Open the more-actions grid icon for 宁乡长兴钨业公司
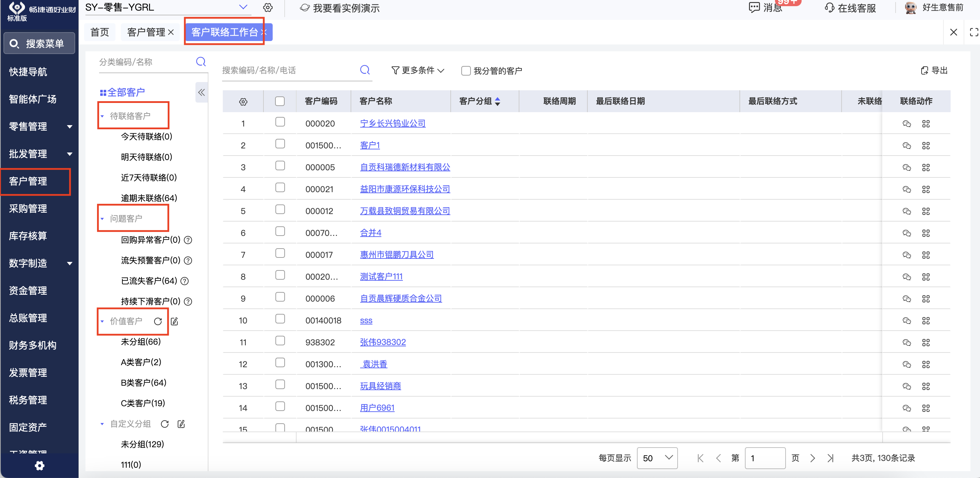This screenshot has height=478, width=980. 926,124
